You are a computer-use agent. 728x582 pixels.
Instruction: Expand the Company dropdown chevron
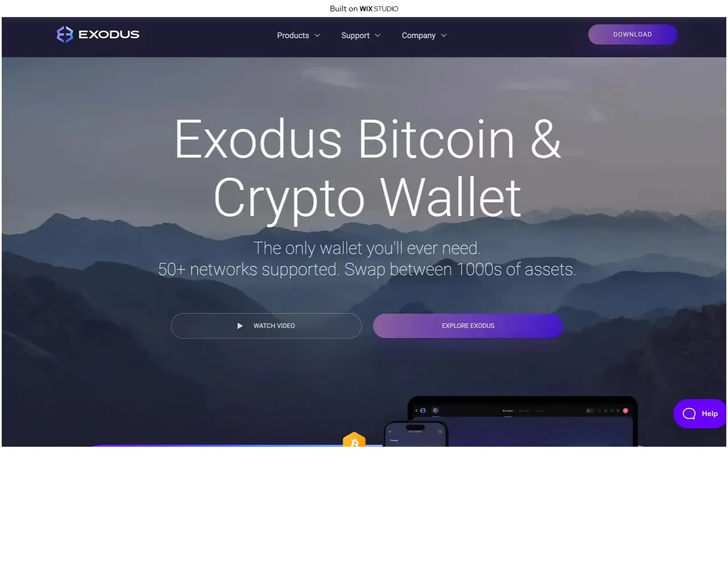[444, 35]
